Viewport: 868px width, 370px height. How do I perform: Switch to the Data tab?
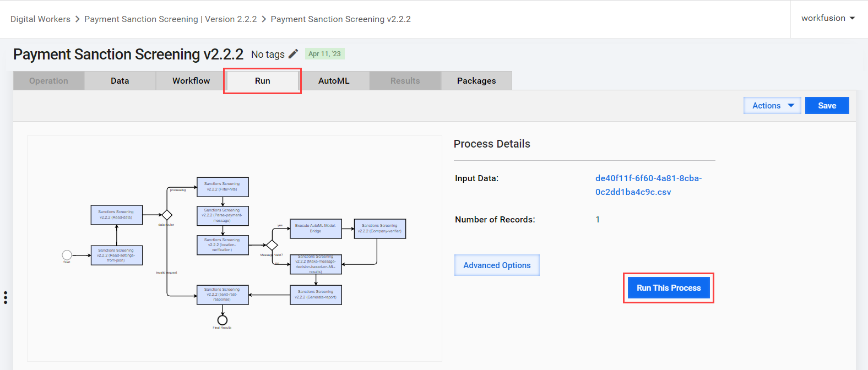click(120, 80)
